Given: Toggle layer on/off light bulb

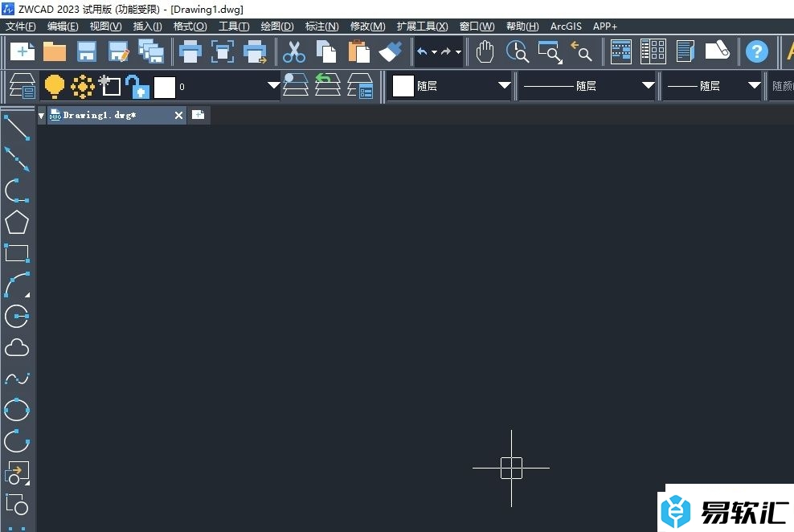Looking at the screenshot, I should pyautogui.click(x=54, y=86).
